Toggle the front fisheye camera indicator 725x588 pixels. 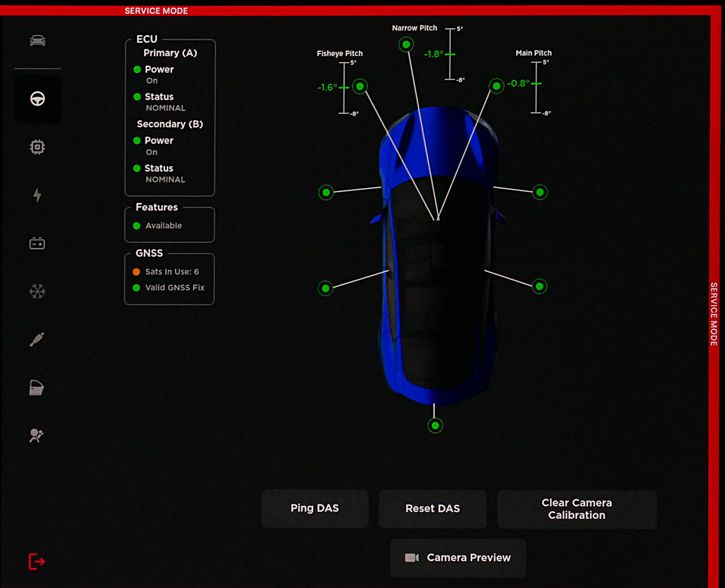pos(360,87)
